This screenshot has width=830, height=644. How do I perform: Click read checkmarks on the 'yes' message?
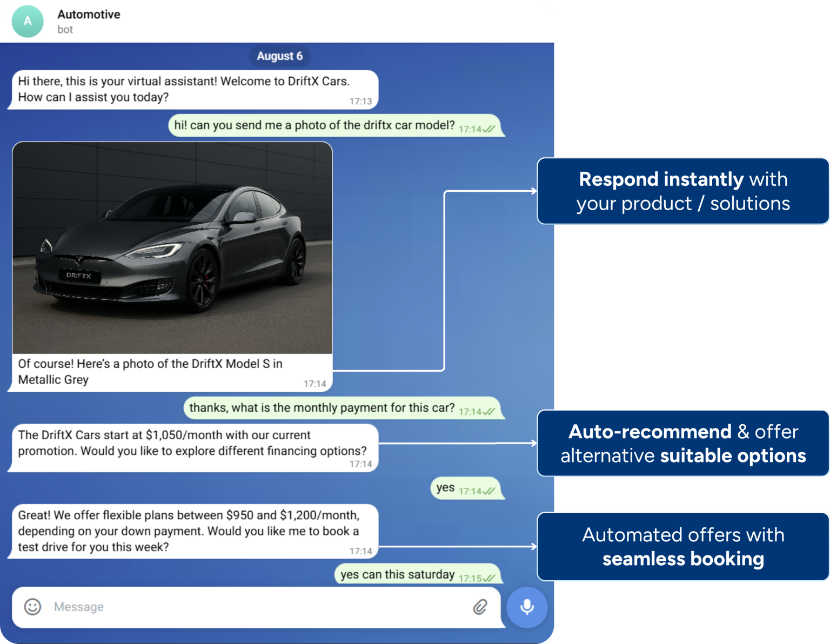point(488,491)
